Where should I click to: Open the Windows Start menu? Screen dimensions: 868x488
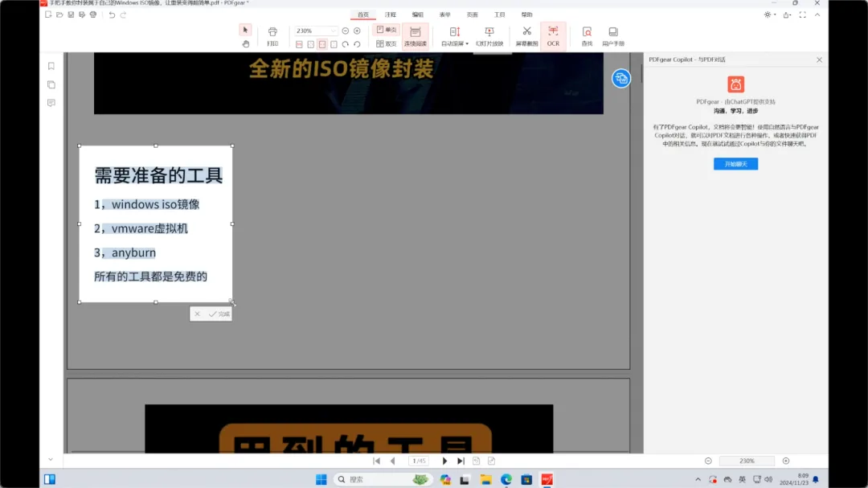click(321, 479)
